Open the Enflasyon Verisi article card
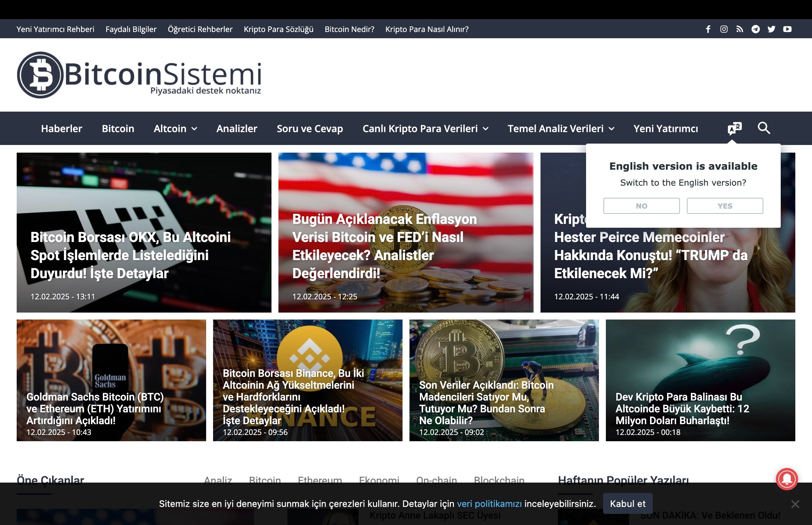Screen dimensions: 812x525 (406, 232)
